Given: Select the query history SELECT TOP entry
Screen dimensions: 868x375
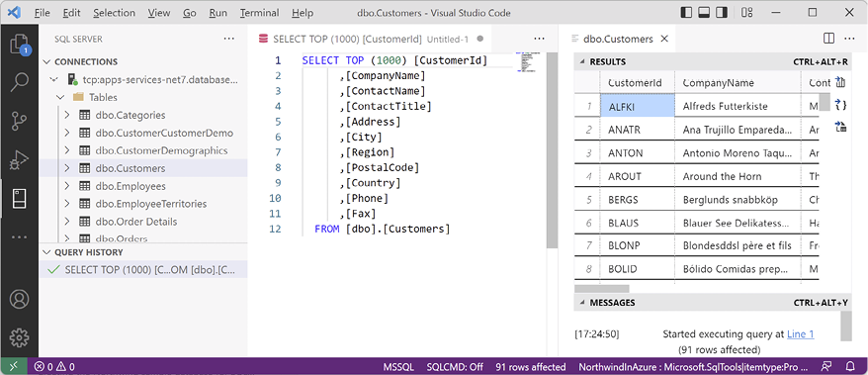Looking at the screenshot, I should click(x=143, y=270).
